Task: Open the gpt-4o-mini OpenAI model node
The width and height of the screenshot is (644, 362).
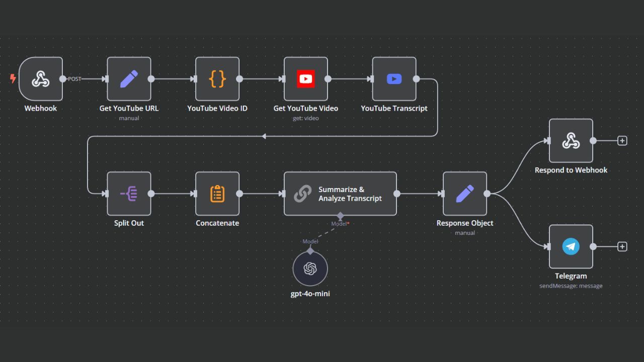Action: [310, 269]
